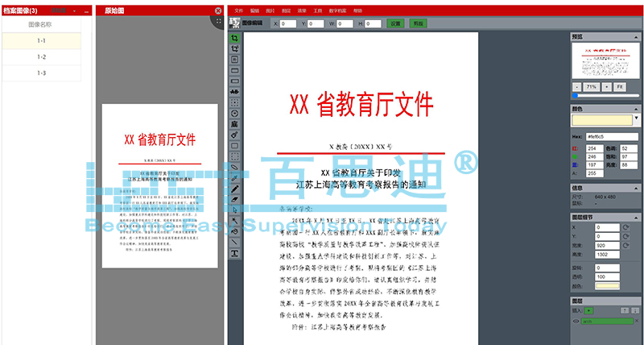Viewport: 644px width, 345px height.
Task: Click the zoom out minus button in preview
Action: tap(576, 86)
